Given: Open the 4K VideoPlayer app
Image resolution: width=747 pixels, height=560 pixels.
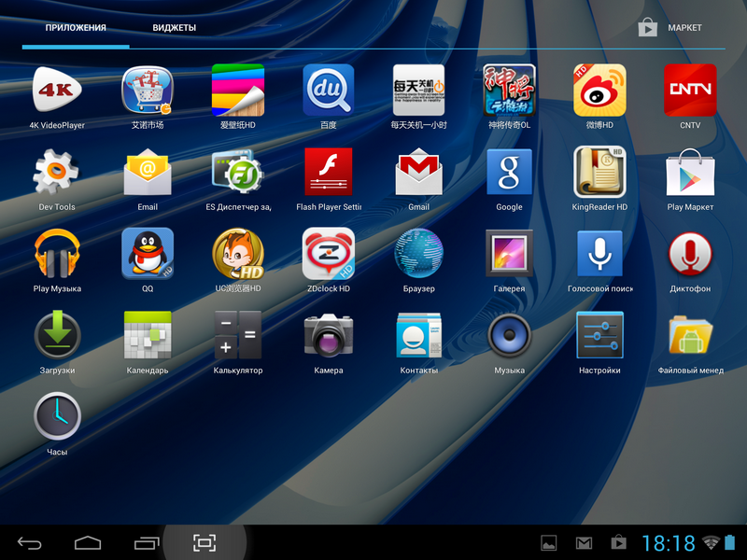Looking at the screenshot, I should tap(57, 91).
